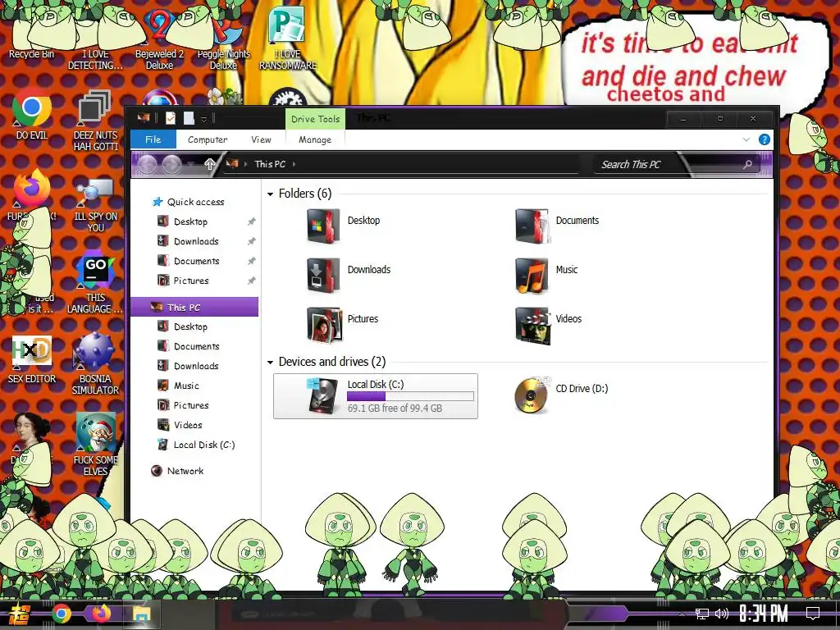Show hidden system tray icons

pos(682,614)
